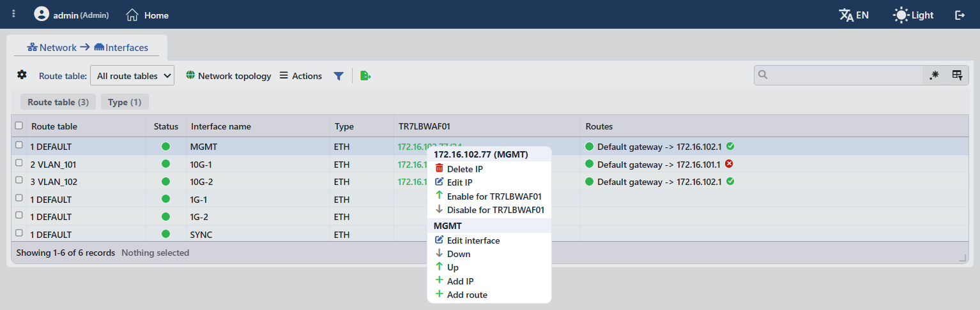The height and width of the screenshot is (310, 980).
Task: Sort by Interface name column header
Action: tap(258, 126)
